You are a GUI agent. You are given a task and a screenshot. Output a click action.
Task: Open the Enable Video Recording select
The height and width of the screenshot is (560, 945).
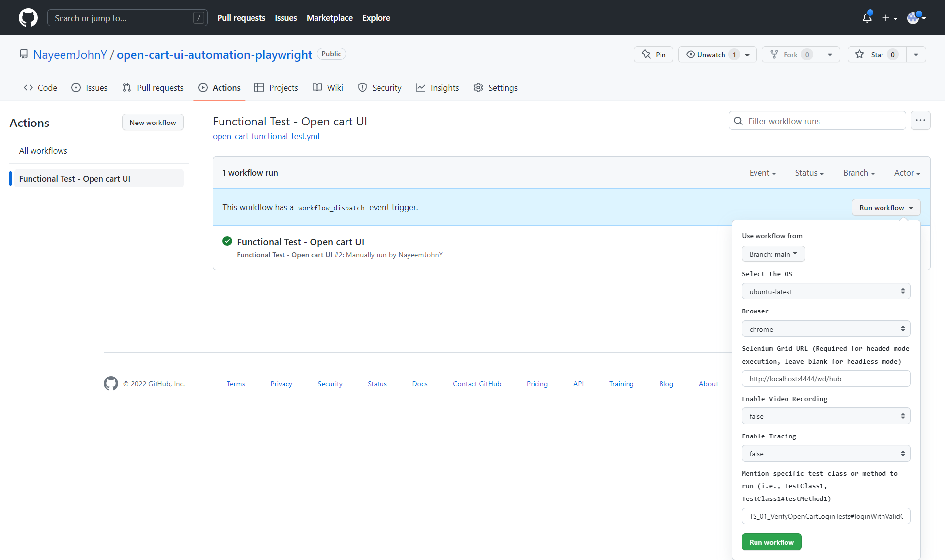coord(825,416)
